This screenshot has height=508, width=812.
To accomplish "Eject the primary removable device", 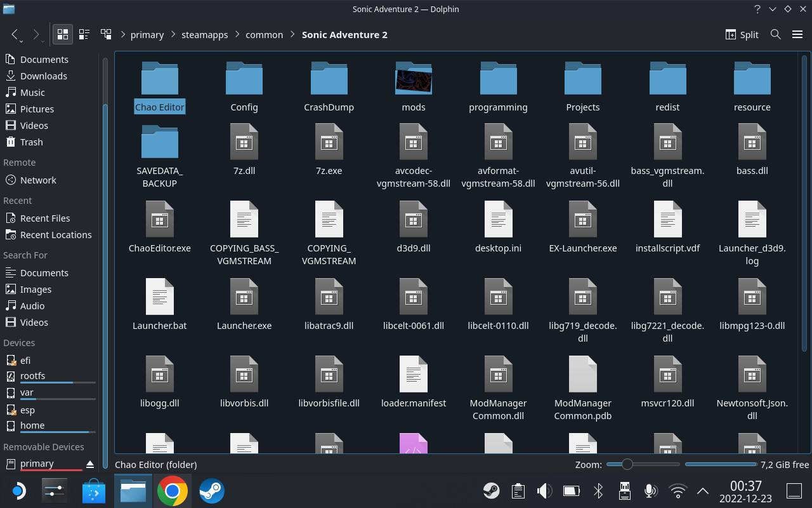I will click(x=90, y=464).
